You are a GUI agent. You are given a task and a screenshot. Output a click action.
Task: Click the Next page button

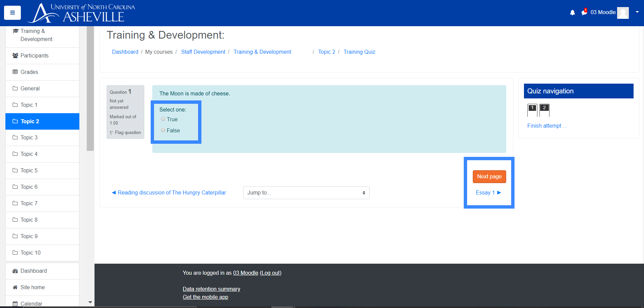pyautogui.click(x=489, y=177)
